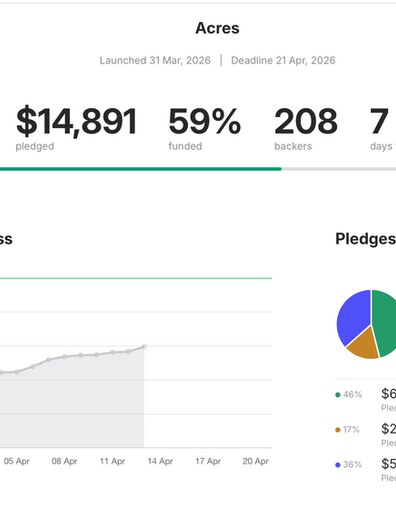Click the 17 Apr axis label
This screenshot has height=528, width=396.
click(208, 461)
